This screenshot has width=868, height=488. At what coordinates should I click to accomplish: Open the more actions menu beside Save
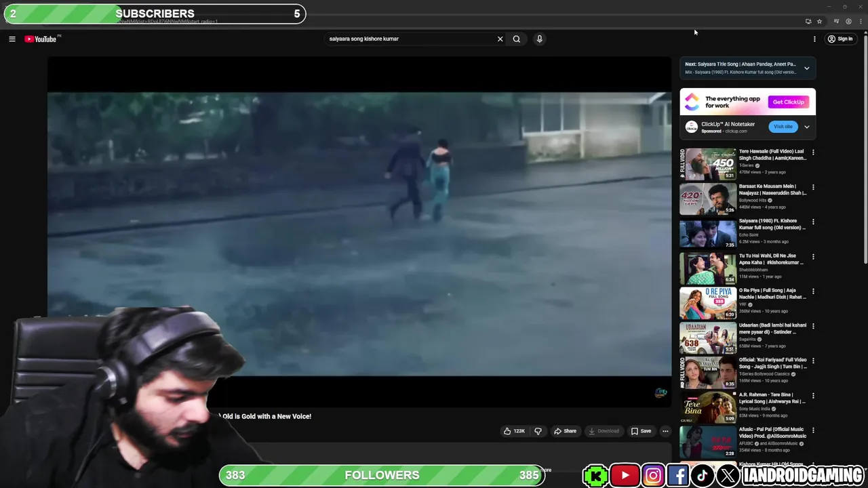point(665,431)
